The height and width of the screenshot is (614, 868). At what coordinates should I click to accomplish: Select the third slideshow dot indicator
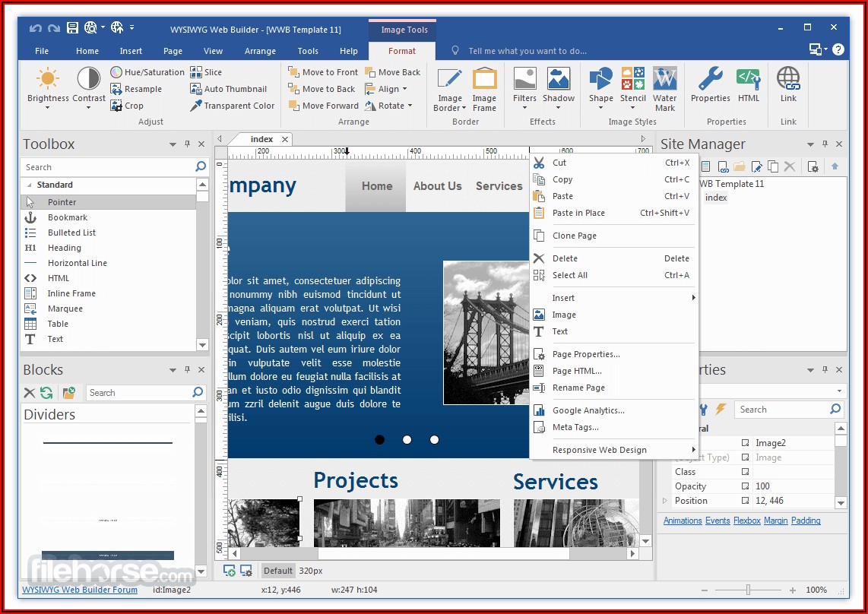coord(434,440)
